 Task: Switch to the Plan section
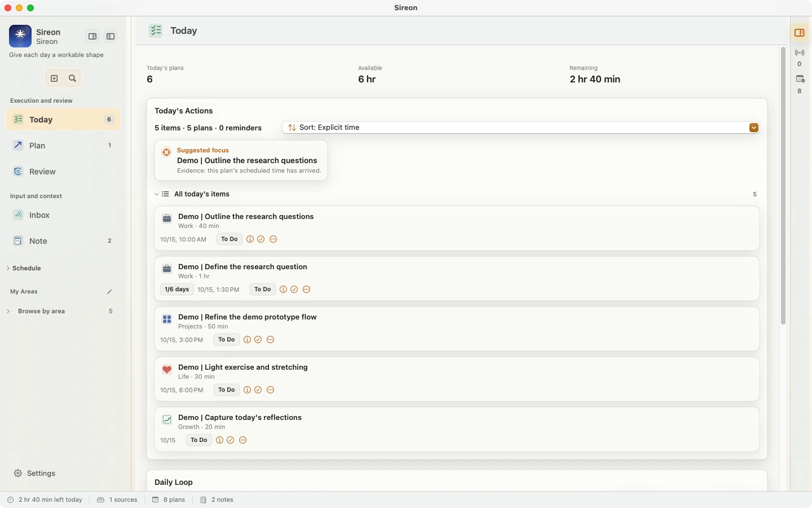coord(63,146)
